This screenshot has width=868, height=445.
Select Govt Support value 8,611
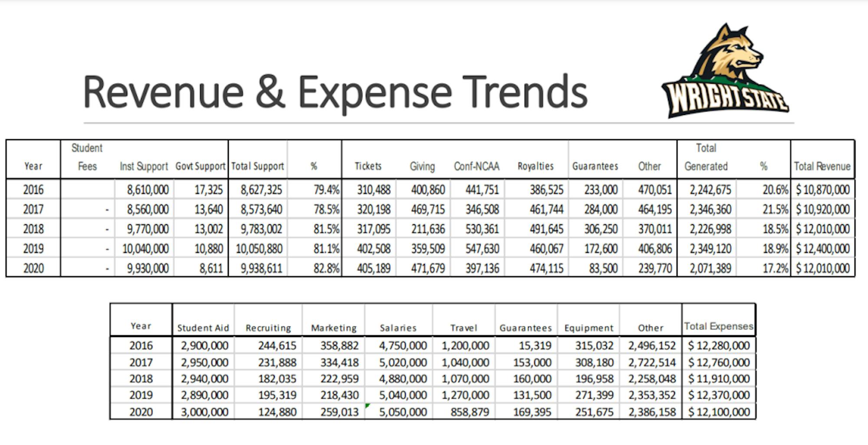pyautogui.click(x=211, y=269)
